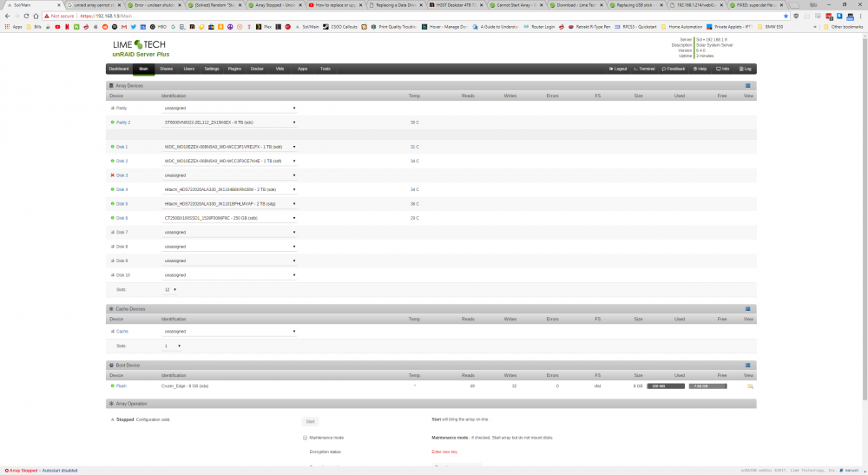868x475 pixels.
Task: Open the Feedback form
Action: pyautogui.click(x=674, y=69)
